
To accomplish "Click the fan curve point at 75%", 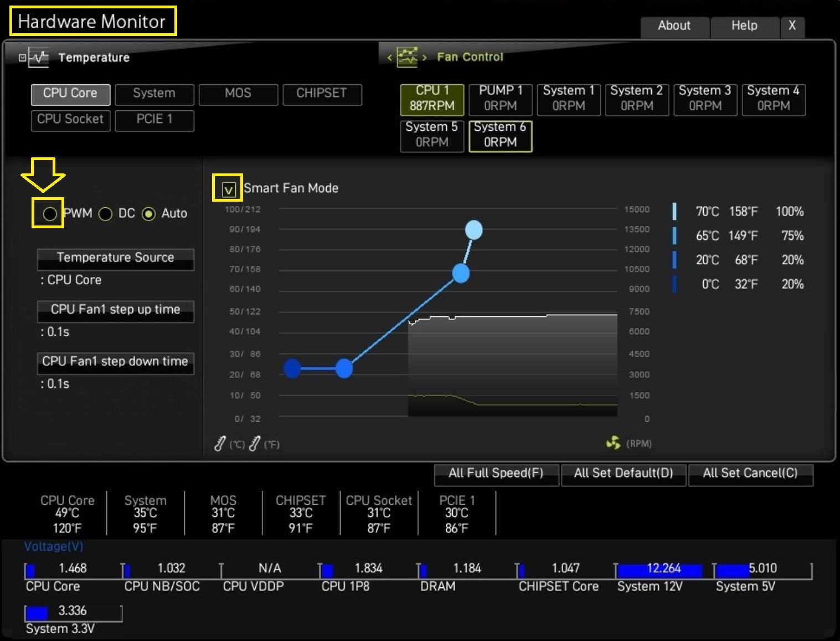I will [x=461, y=273].
